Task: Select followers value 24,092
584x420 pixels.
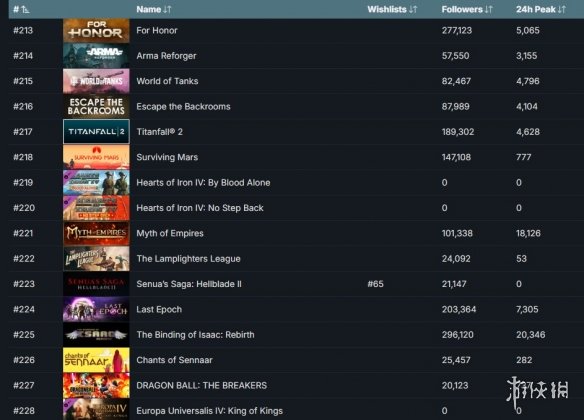Action: pyautogui.click(x=456, y=258)
